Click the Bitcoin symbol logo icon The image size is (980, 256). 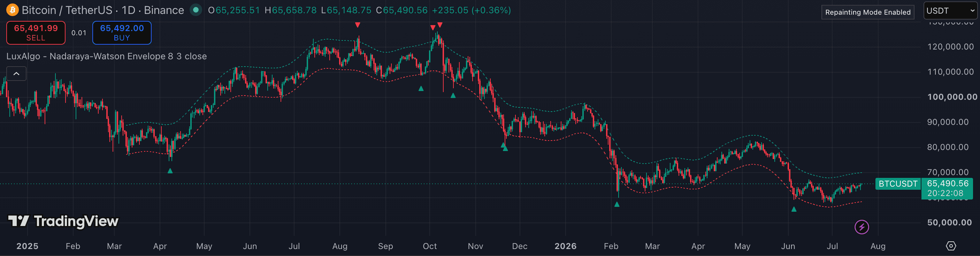tap(12, 10)
